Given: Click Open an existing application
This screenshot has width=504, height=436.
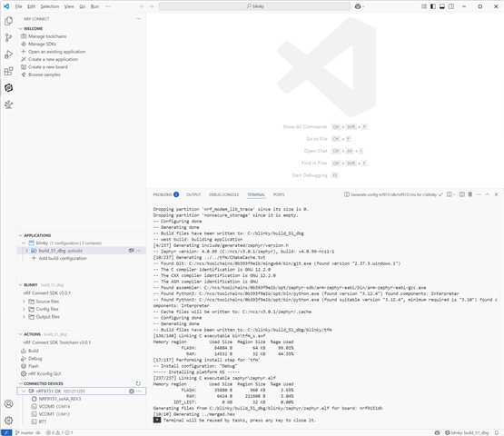Looking at the screenshot, I should point(56,52).
